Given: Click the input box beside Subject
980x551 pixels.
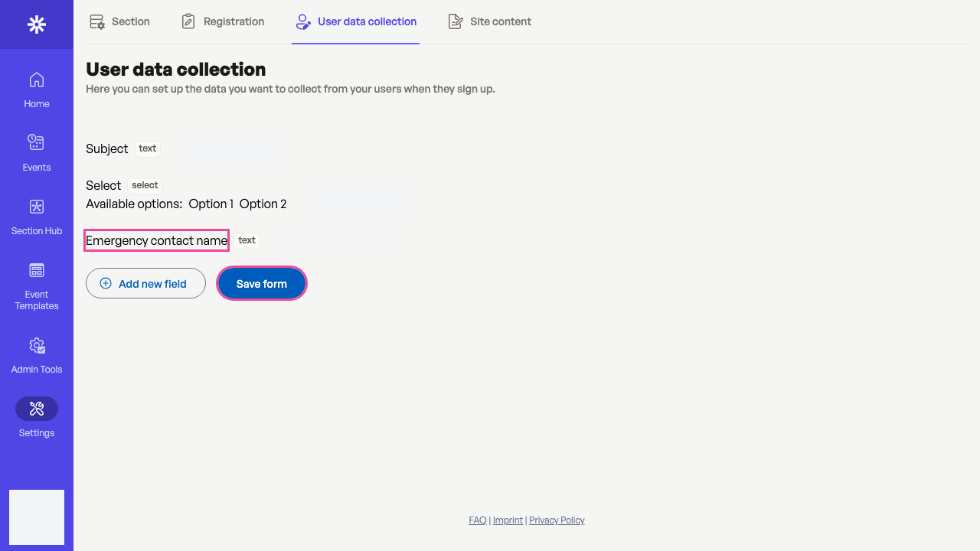Looking at the screenshot, I should (x=233, y=148).
